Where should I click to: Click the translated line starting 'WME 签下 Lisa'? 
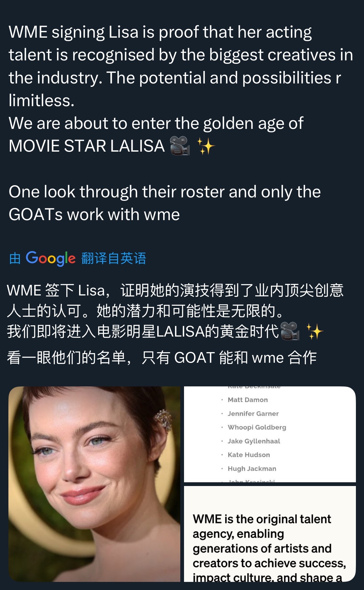click(175, 300)
